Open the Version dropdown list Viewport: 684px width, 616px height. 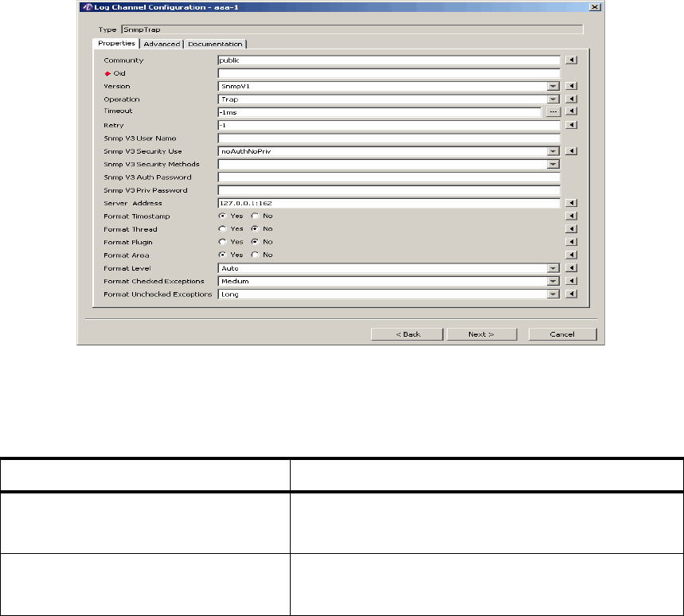[552, 86]
